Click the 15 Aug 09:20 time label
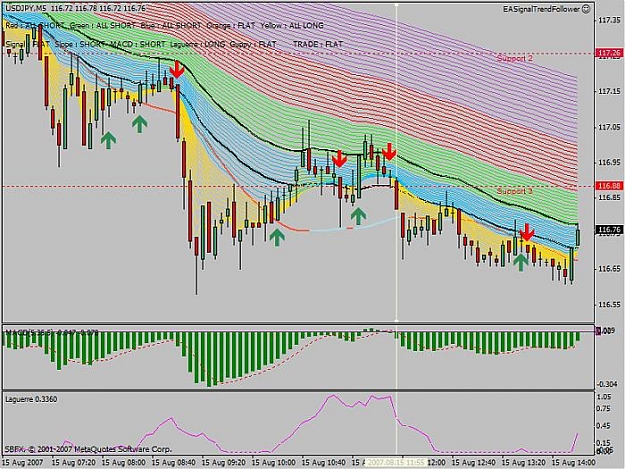Image resolution: width=625 pixels, height=469 pixels. (224, 463)
